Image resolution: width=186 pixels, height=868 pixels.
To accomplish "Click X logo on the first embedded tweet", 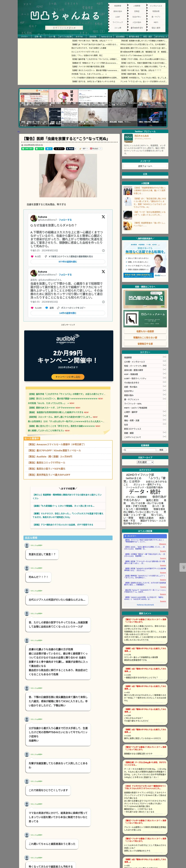I will [x=103, y=217].
